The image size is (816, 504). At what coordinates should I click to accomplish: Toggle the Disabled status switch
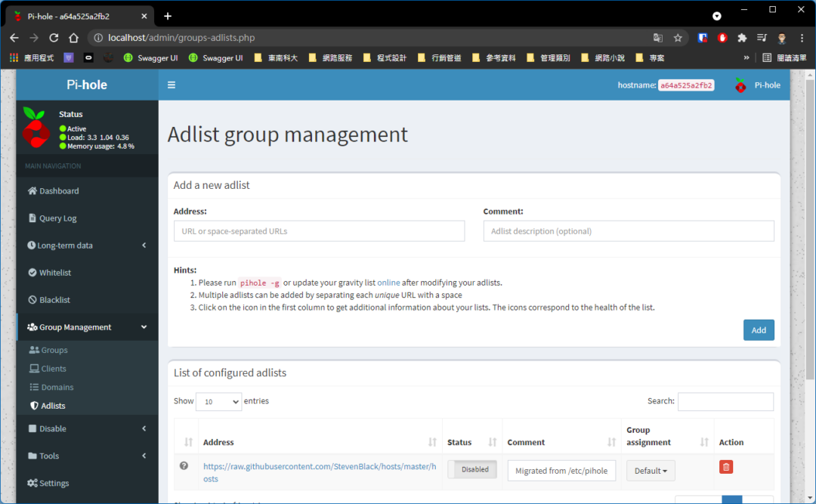472,469
